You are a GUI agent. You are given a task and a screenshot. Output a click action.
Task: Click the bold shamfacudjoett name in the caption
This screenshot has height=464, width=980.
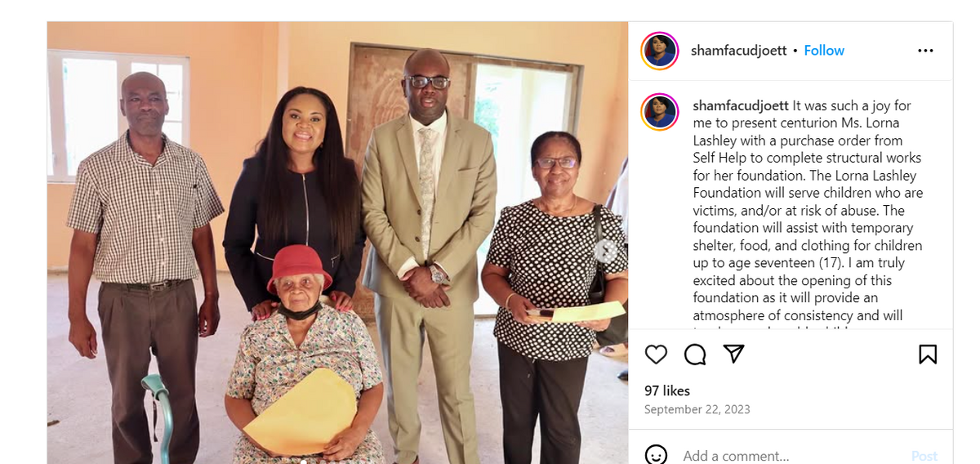tap(741, 105)
